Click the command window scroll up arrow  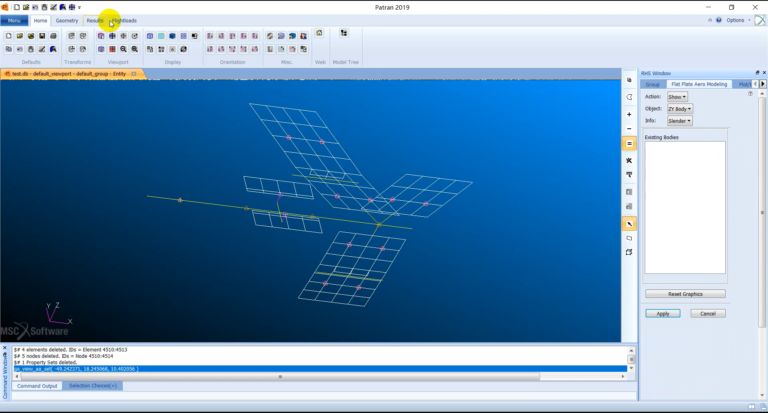tap(631, 350)
